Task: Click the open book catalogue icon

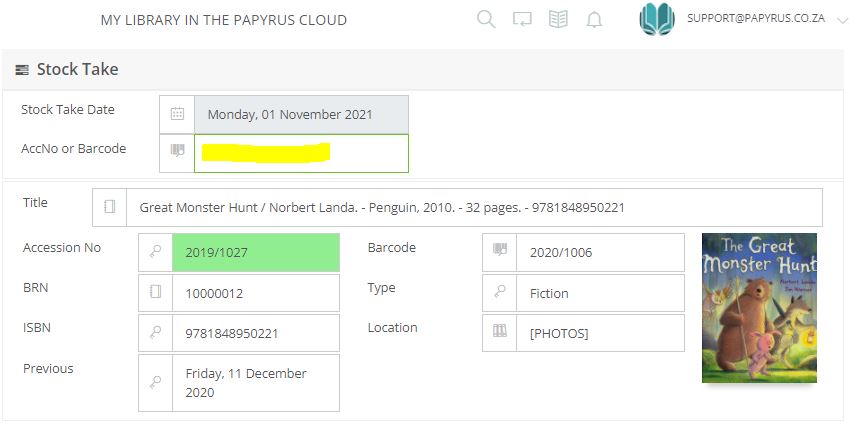Action: 558,20
